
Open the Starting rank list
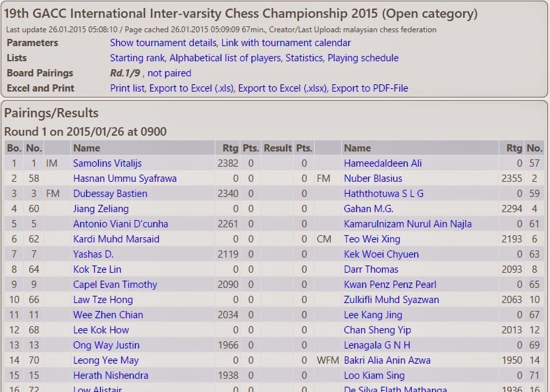pos(138,58)
